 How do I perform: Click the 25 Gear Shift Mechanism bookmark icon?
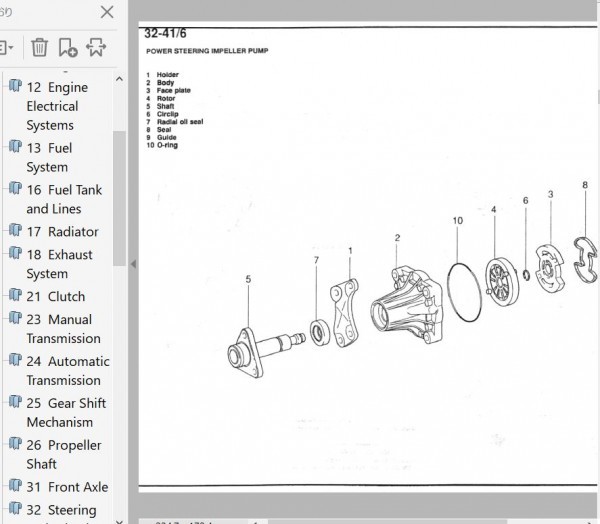click(15, 402)
